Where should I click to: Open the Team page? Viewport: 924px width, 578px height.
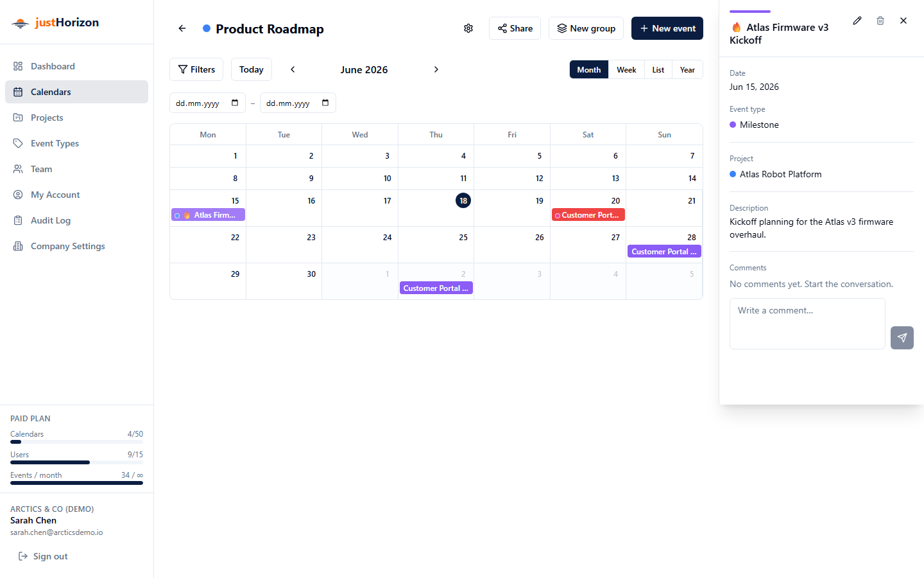click(x=76, y=169)
